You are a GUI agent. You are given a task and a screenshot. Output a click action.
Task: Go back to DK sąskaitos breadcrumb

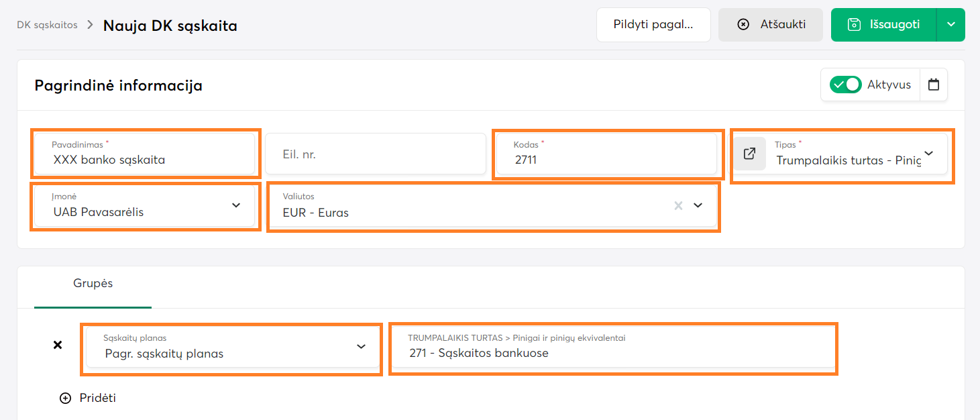coord(47,25)
